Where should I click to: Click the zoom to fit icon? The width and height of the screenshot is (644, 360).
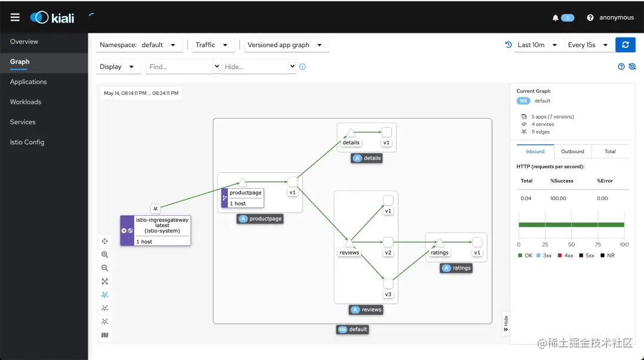pyautogui.click(x=105, y=281)
